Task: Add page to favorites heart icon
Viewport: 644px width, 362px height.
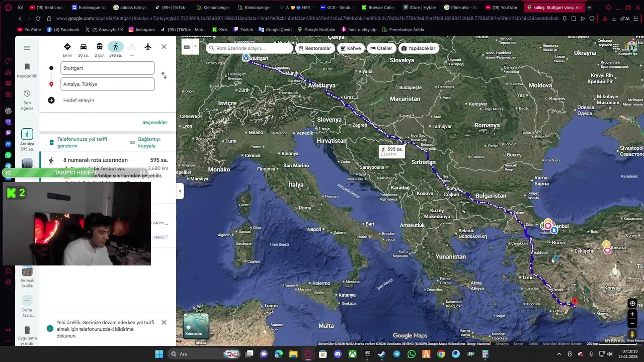Action: coord(592,19)
